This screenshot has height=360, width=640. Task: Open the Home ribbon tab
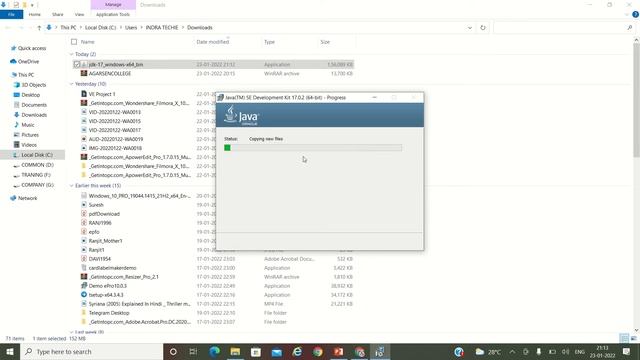pyautogui.click(x=35, y=14)
